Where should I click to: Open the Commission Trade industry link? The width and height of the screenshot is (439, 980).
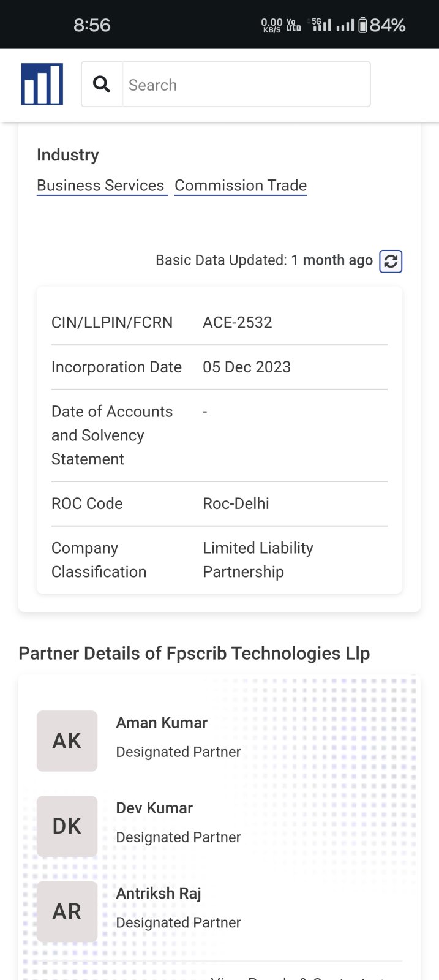[x=241, y=186]
